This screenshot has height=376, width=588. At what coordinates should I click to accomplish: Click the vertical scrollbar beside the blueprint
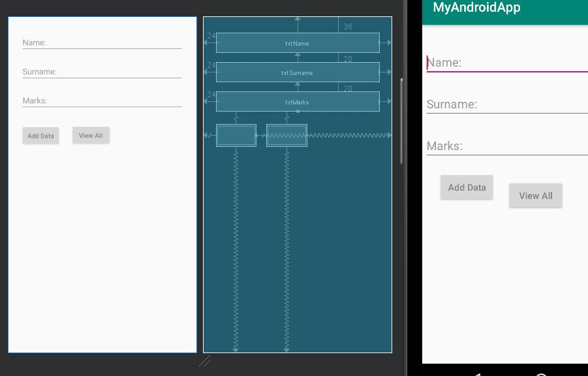401,121
